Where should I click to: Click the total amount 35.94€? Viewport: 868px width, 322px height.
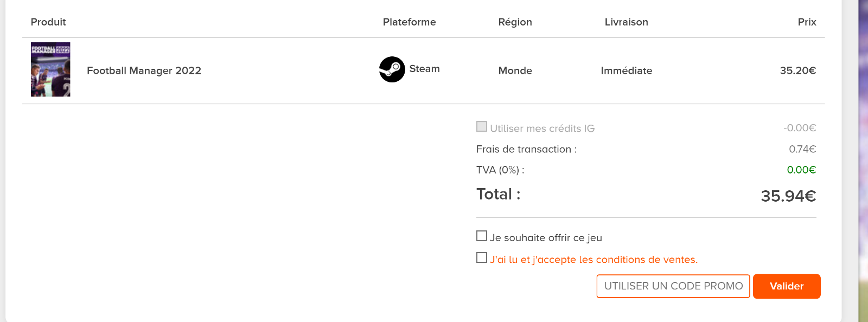click(788, 196)
